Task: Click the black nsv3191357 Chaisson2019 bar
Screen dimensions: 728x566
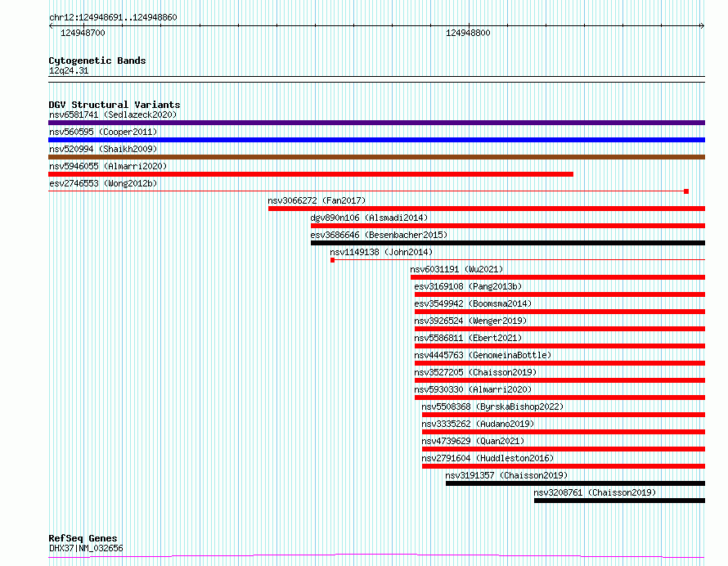Action: pos(575,483)
